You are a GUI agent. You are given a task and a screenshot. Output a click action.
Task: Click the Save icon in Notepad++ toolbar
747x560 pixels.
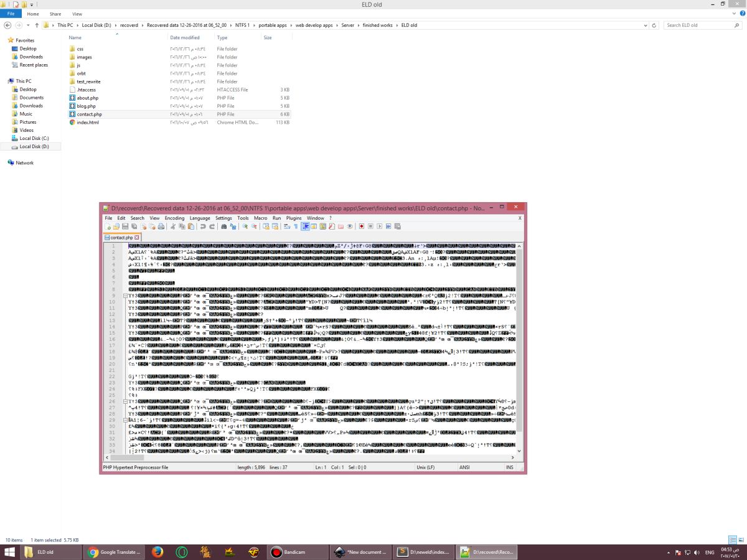click(125, 226)
